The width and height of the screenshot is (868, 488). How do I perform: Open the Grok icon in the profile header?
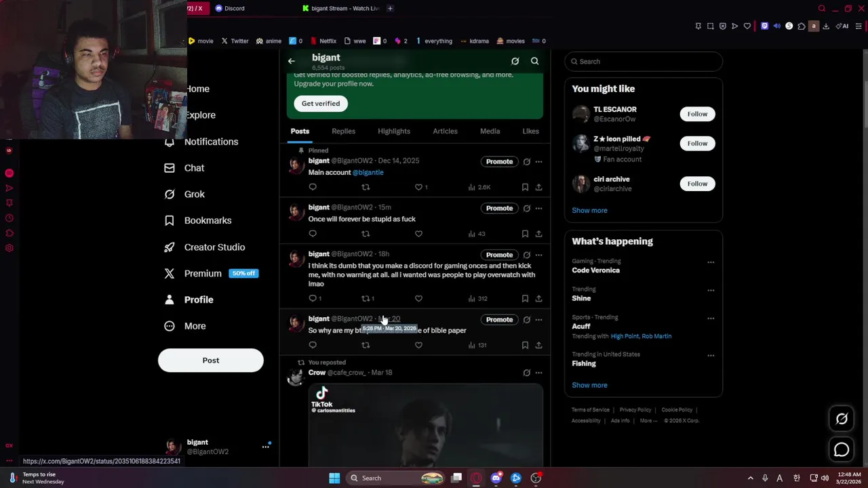[x=515, y=61]
